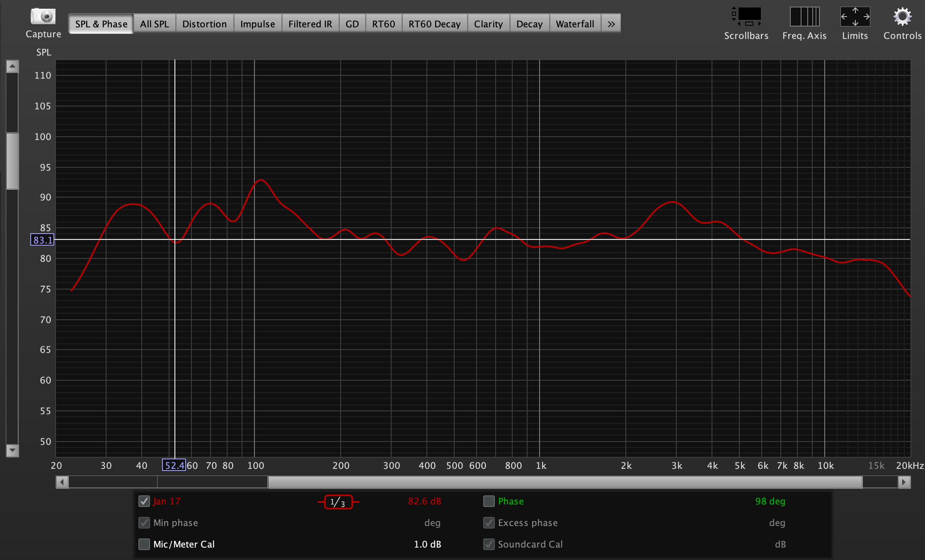Toggle the Scrollbars icon
Screen dimensions: 925x560
coord(746,17)
